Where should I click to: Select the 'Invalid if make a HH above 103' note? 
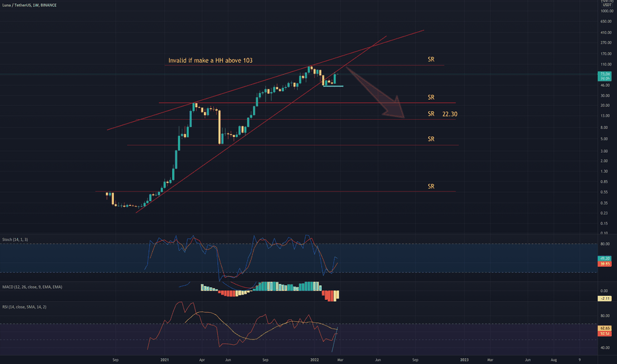pos(211,60)
